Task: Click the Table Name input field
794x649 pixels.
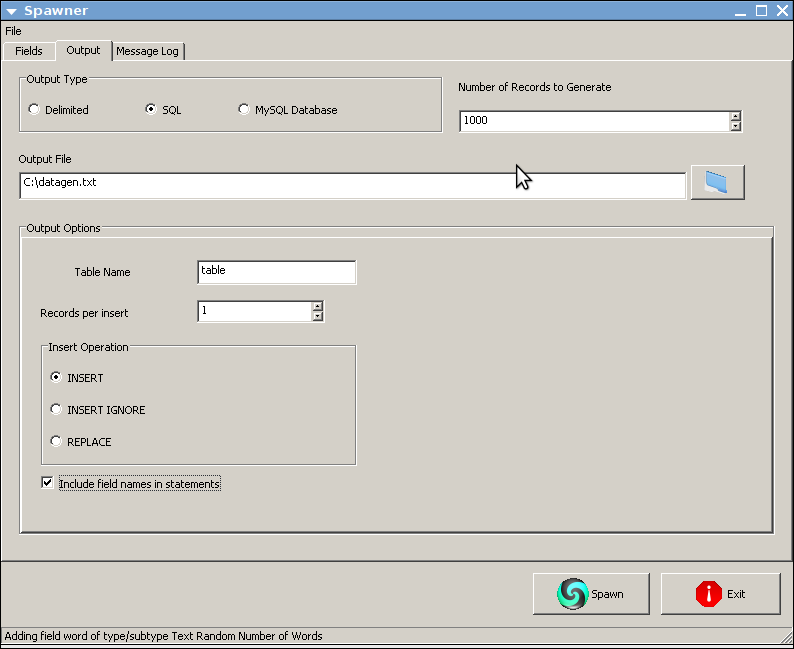Action: pos(276,272)
